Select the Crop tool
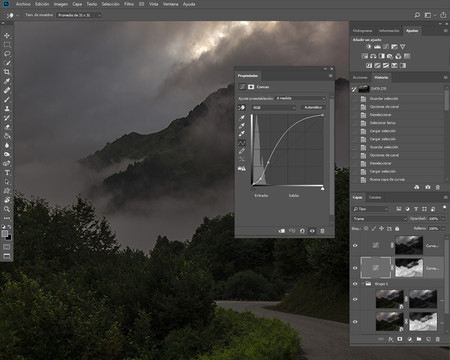Image resolution: width=450 pixels, height=360 pixels. pos(7,72)
